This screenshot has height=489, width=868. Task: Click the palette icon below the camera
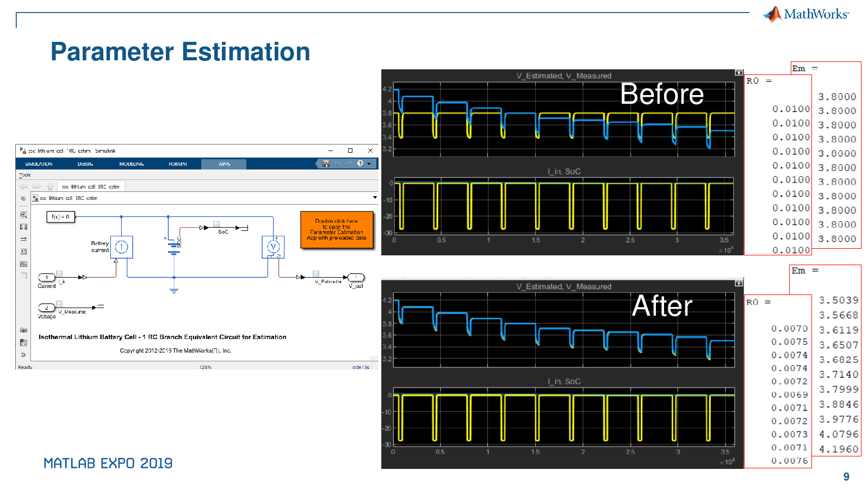pyautogui.click(x=23, y=343)
